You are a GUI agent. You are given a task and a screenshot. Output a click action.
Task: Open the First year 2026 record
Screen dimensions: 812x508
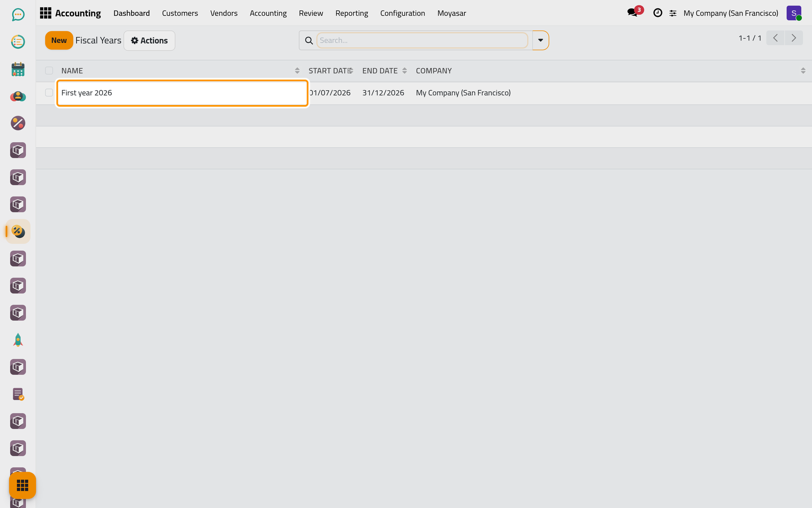click(x=182, y=93)
